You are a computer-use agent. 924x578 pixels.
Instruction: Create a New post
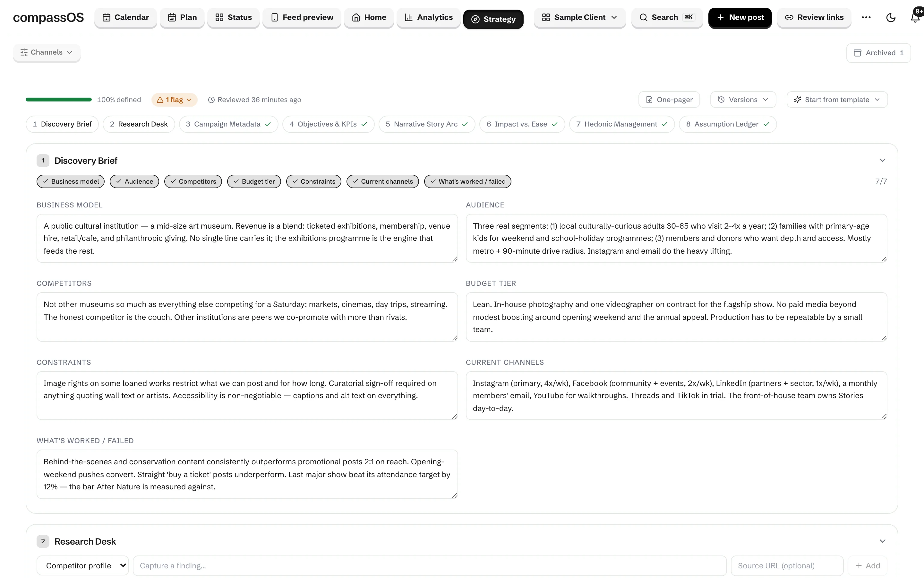(740, 17)
